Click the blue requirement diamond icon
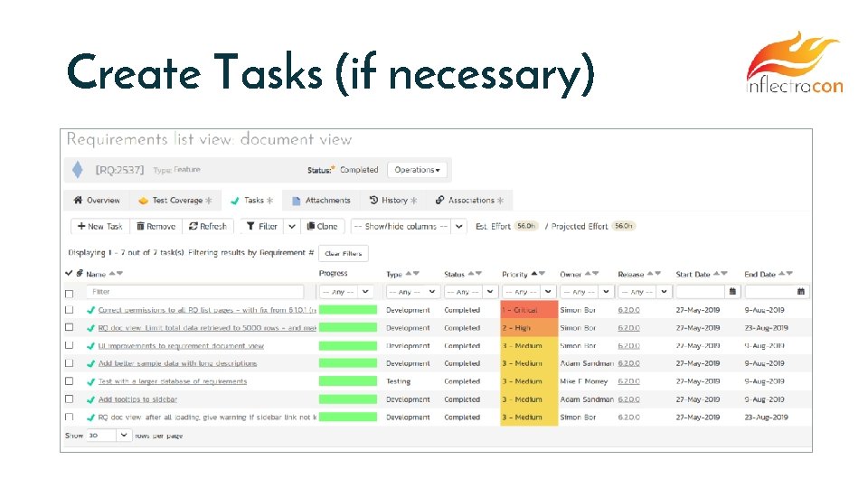This screenshot has height=488, width=868. [x=78, y=170]
